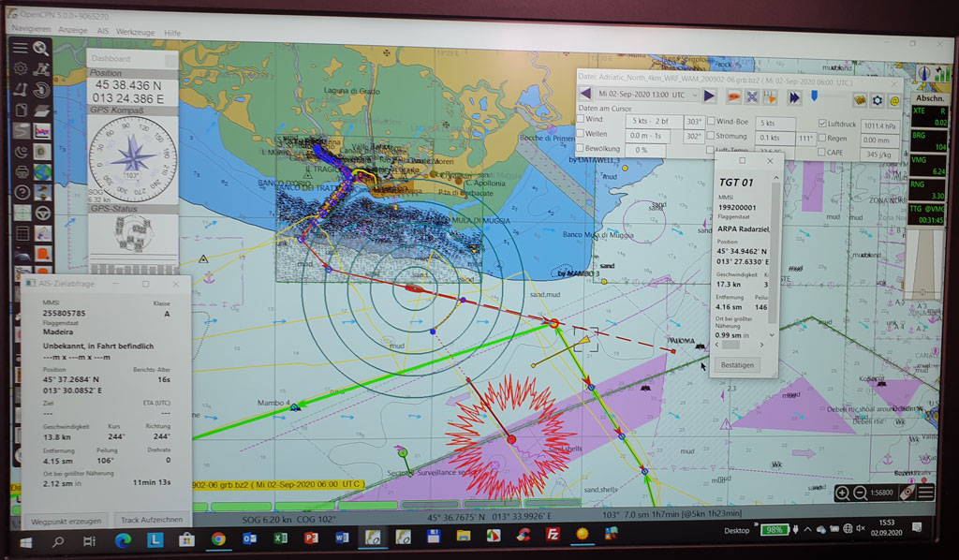Enable the Wellen checkbox
The width and height of the screenshot is (959, 560).
[x=581, y=133]
